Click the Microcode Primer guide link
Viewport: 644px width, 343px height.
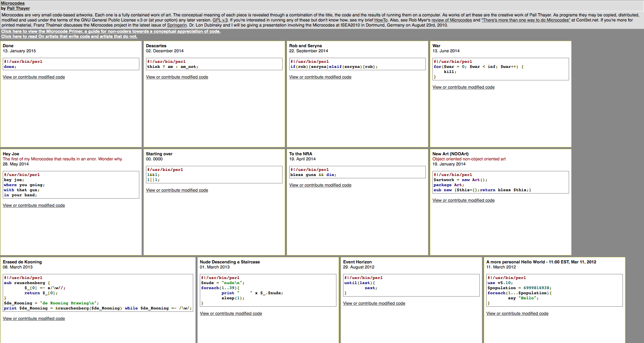pos(110,31)
